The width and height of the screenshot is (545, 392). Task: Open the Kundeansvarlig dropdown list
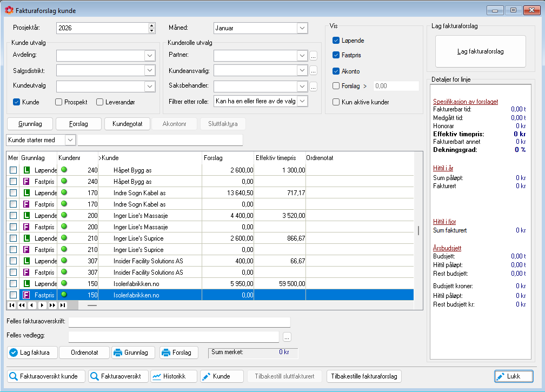[302, 70]
